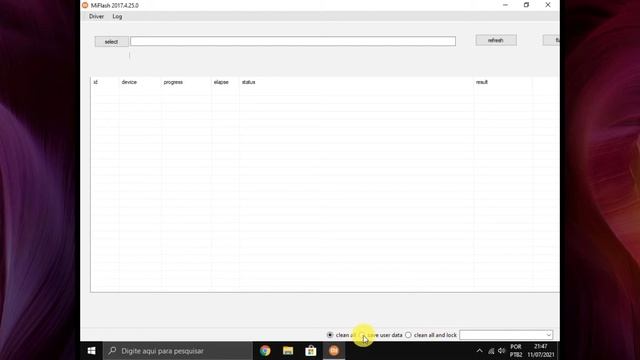
Task: Click the taskbar search box
Action: [178, 351]
